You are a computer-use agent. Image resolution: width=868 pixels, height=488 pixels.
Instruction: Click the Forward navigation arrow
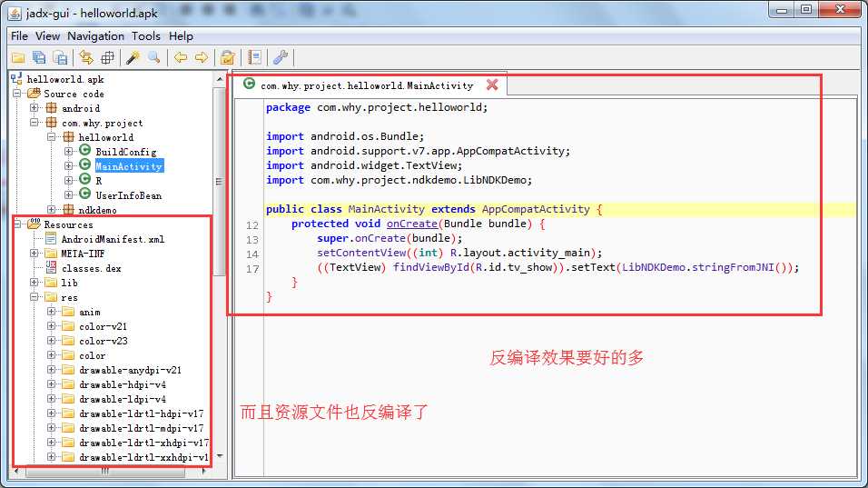coord(202,57)
